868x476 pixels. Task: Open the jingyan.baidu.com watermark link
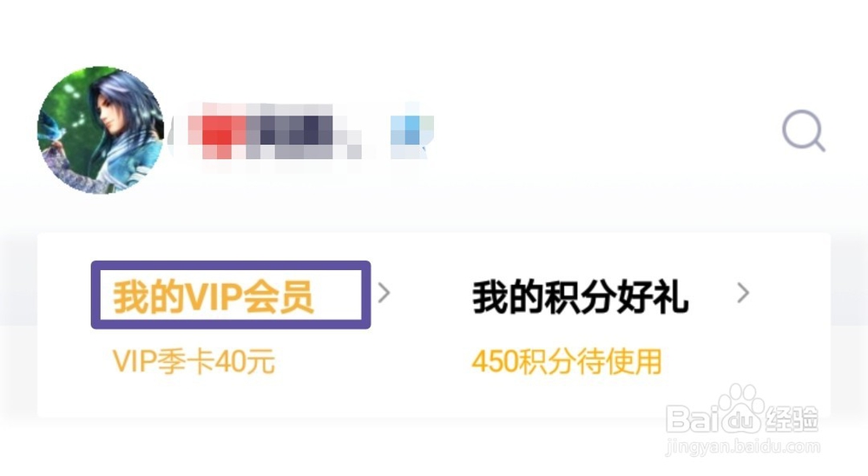(x=742, y=446)
